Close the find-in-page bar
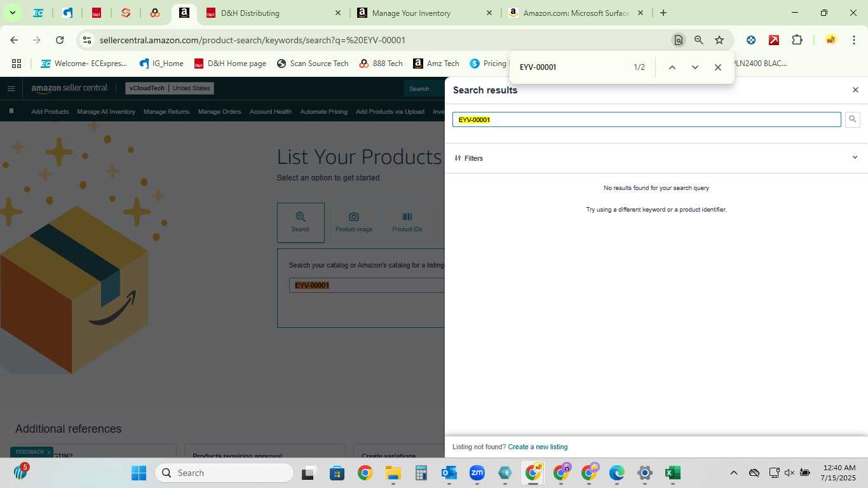This screenshot has height=488, width=868. 717,67
